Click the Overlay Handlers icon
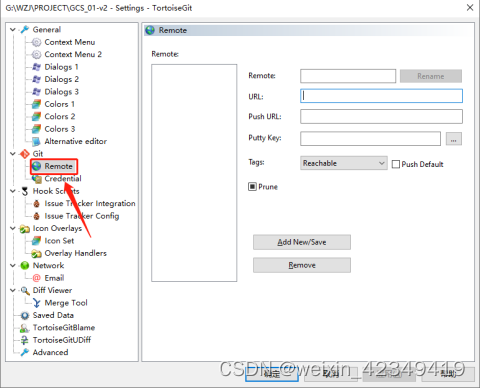 click(36, 254)
